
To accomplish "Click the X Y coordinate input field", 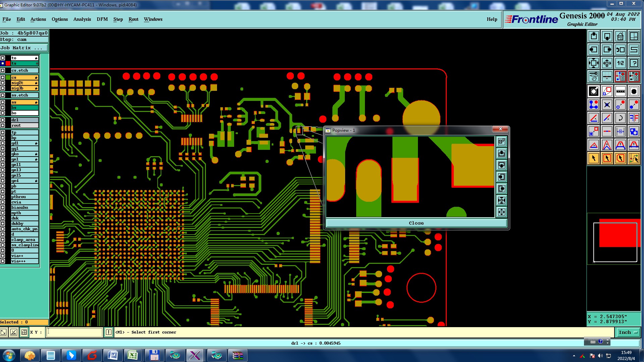I will pyautogui.click(x=74, y=332).
